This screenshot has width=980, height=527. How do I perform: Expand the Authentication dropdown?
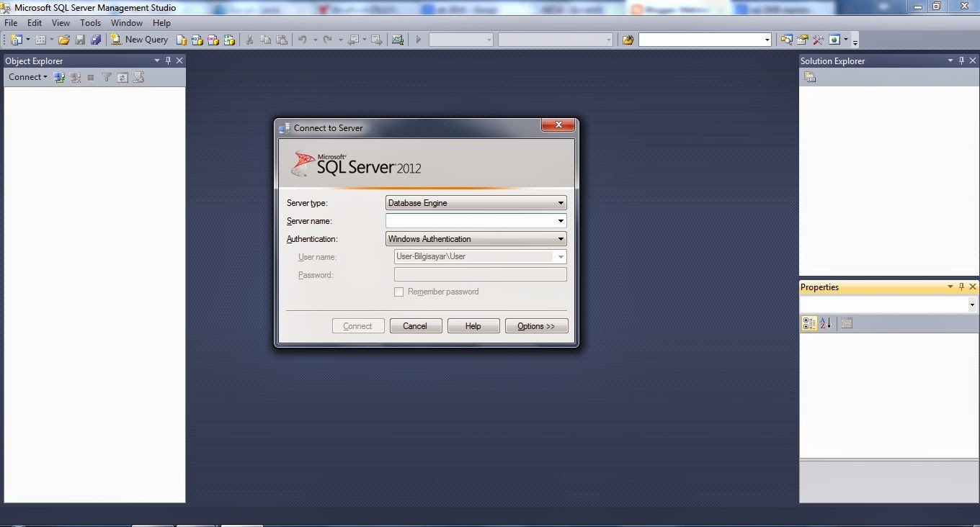tap(560, 238)
